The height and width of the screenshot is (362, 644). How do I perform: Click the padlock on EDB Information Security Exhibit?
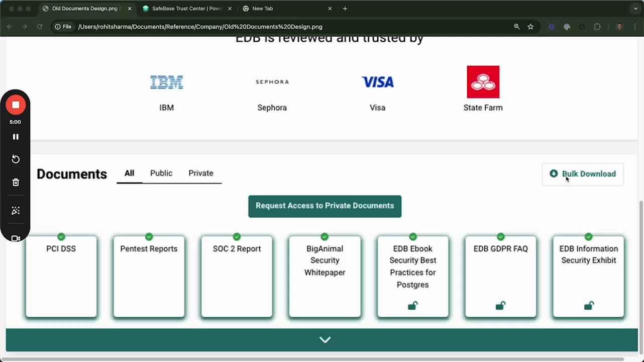589,306
